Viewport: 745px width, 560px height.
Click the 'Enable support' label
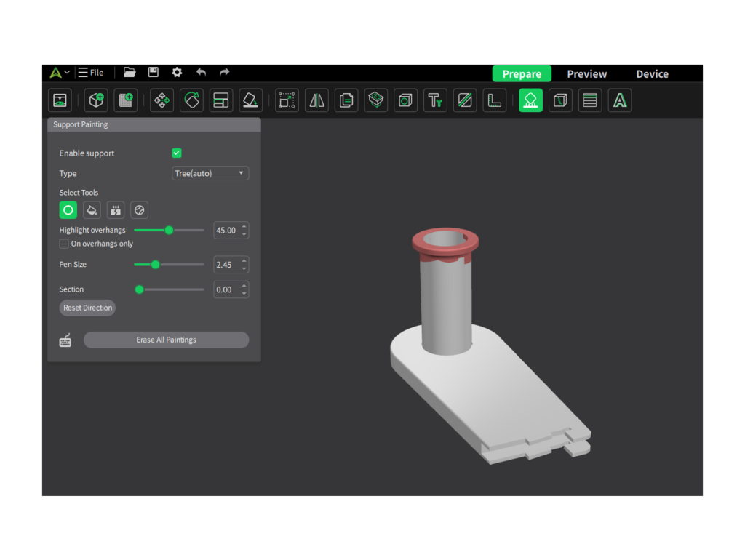pos(87,153)
